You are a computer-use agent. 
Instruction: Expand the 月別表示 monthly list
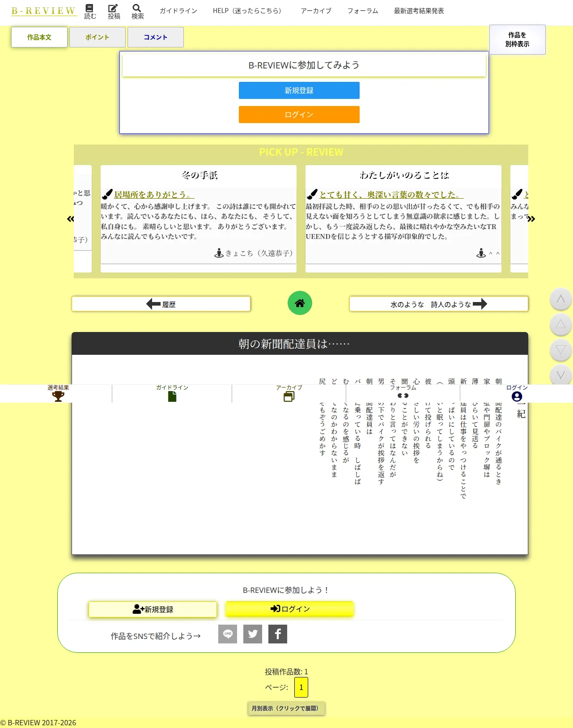286,708
